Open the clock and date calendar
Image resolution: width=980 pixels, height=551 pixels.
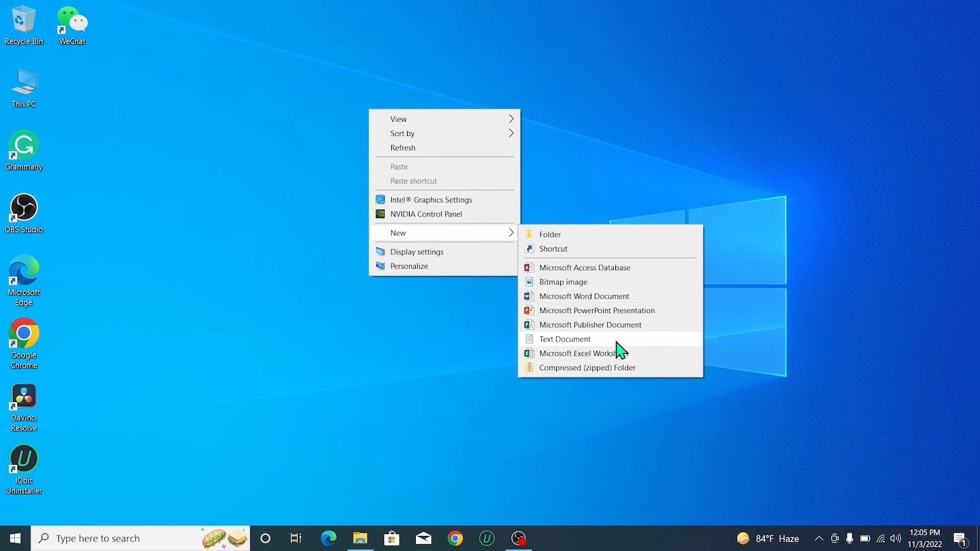coord(925,538)
